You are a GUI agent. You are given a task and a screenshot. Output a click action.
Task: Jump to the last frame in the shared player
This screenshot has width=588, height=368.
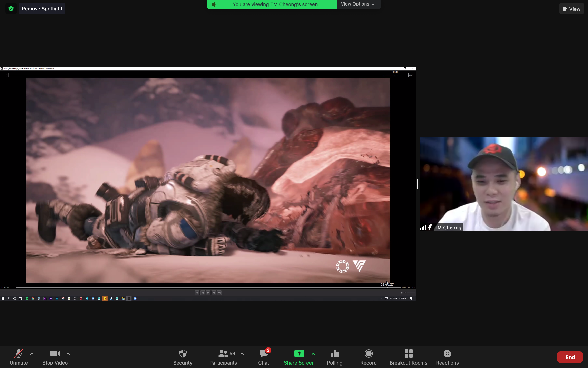pyautogui.click(x=219, y=293)
